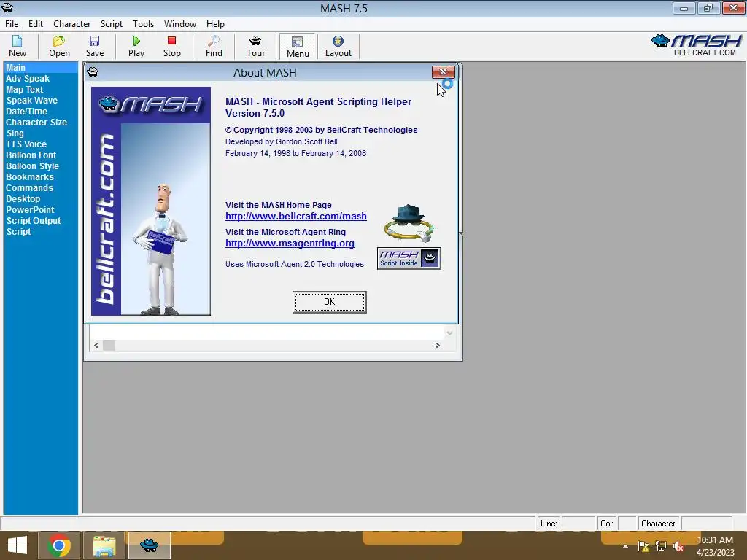The image size is (747, 560).
Task: Select Main in the sidebar
Action: pyautogui.click(x=41, y=68)
